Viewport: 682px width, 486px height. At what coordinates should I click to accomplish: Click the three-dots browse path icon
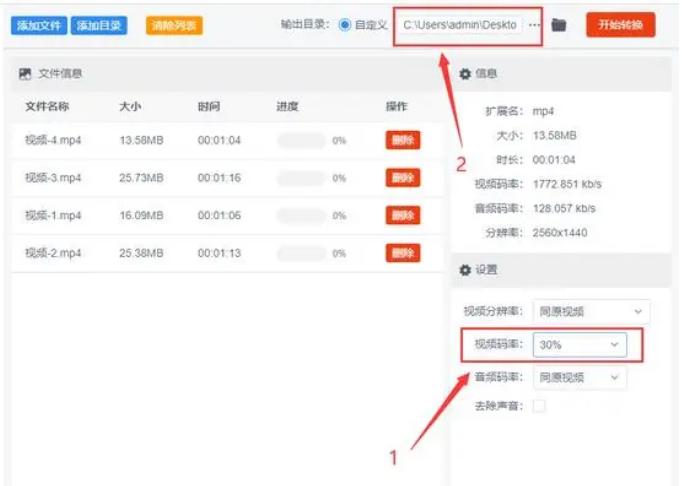tap(534, 25)
